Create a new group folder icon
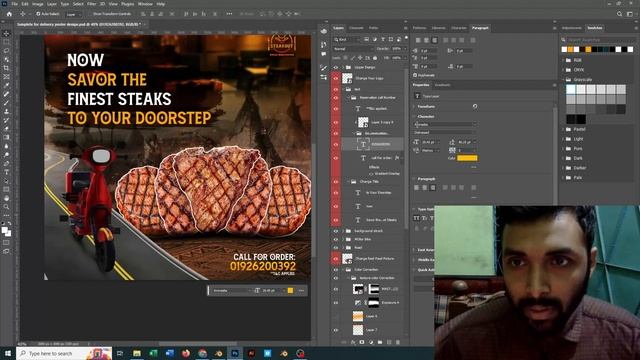640x360 pixels. 380,342
